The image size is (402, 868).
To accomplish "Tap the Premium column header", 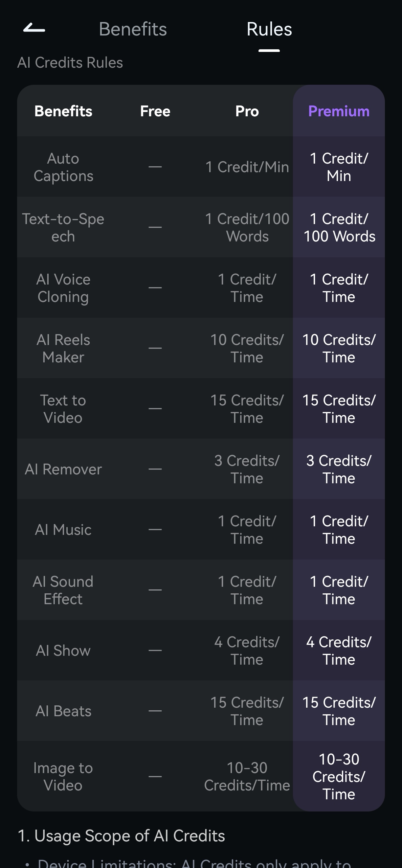I will [339, 111].
